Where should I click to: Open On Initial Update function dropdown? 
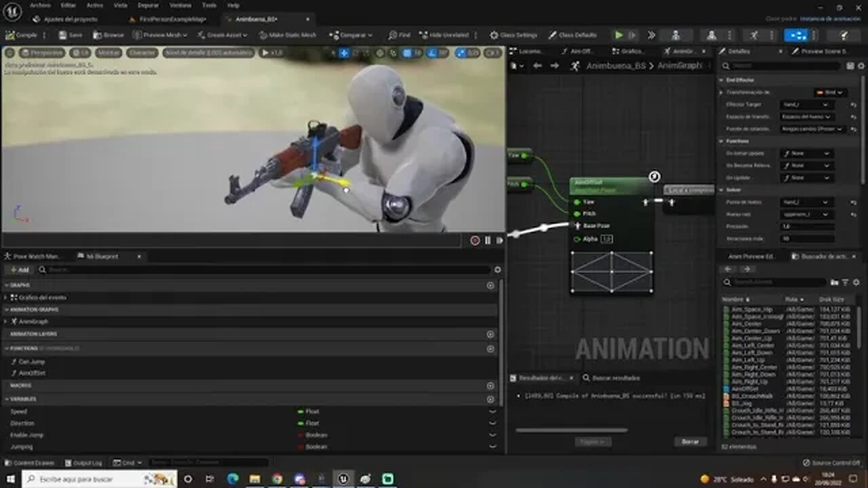coord(806,154)
